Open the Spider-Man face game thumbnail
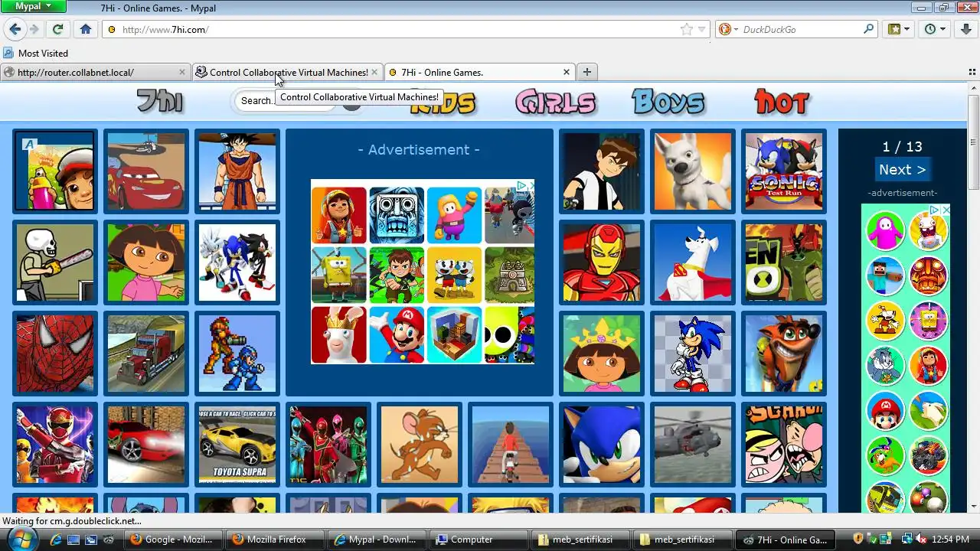Image resolution: width=980 pixels, height=551 pixels. [x=55, y=354]
